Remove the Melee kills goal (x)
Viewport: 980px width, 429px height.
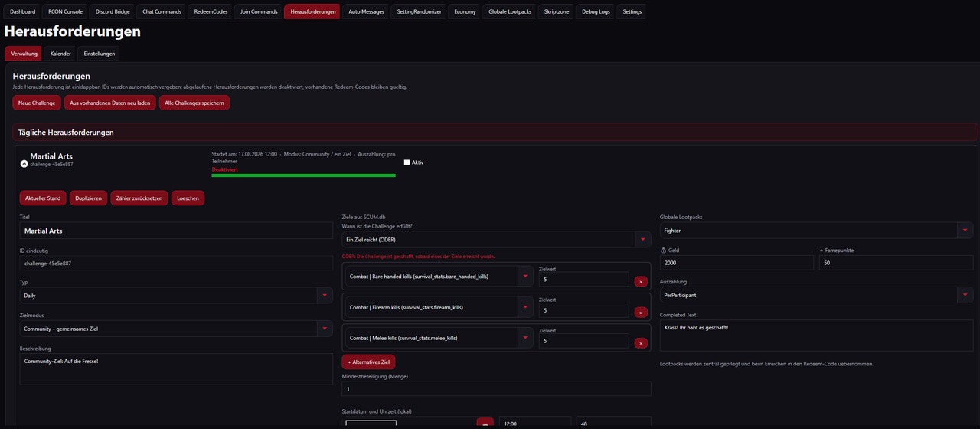point(641,342)
